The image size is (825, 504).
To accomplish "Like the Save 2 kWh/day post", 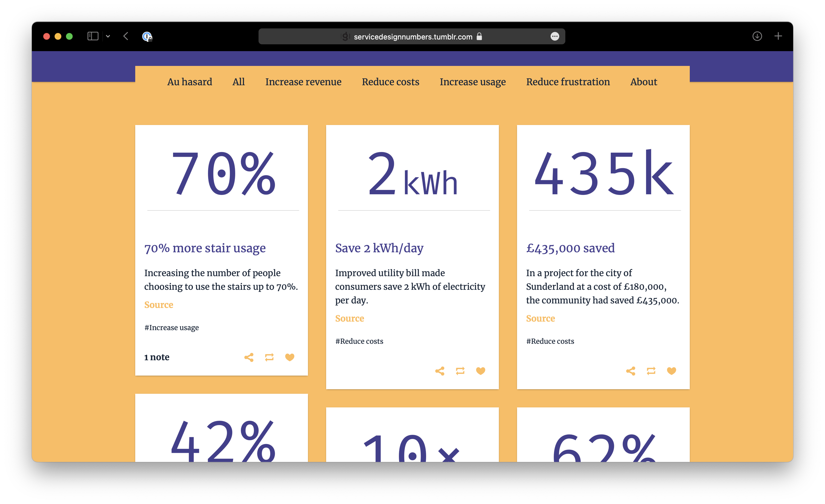I will 480,371.
